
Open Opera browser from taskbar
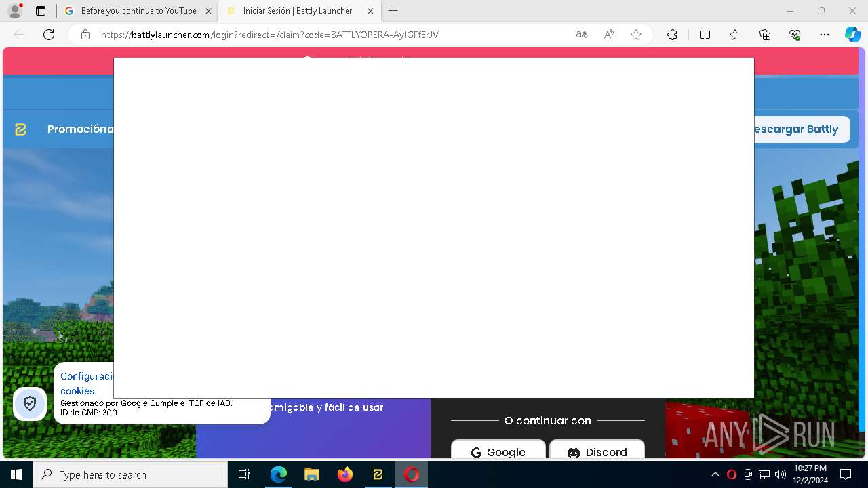point(412,474)
